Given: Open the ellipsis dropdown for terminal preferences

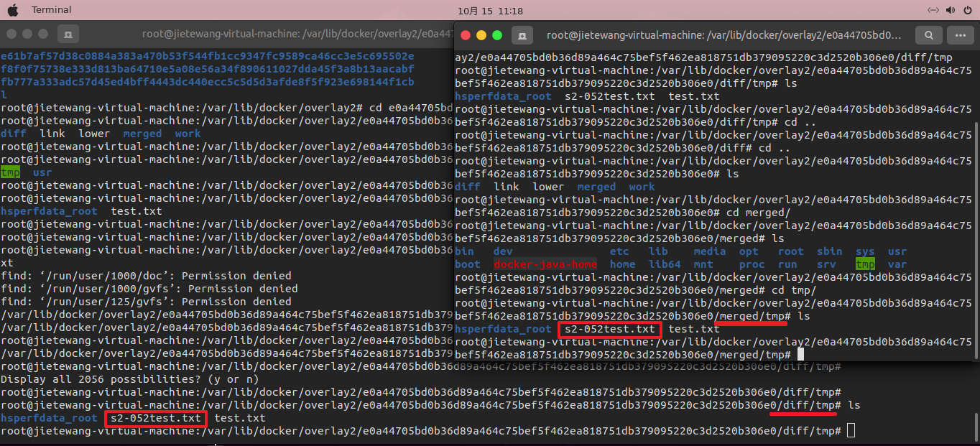Looking at the screenshot, I should [961, 34].
